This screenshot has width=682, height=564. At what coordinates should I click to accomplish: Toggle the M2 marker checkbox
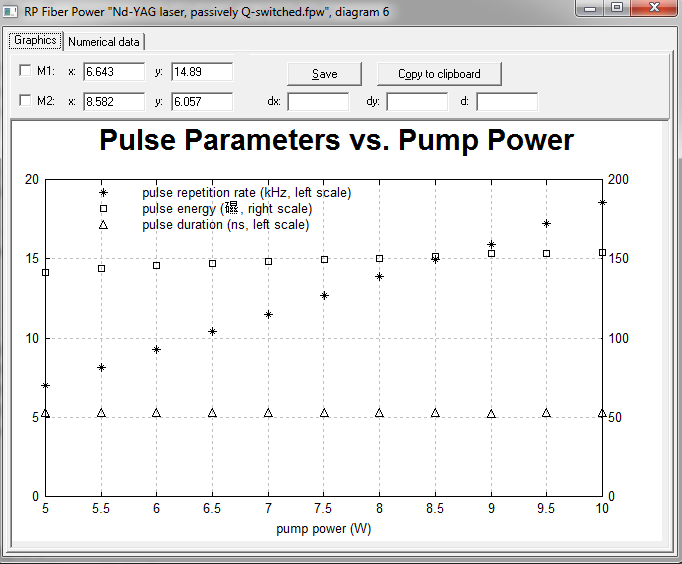pos(26,102)
